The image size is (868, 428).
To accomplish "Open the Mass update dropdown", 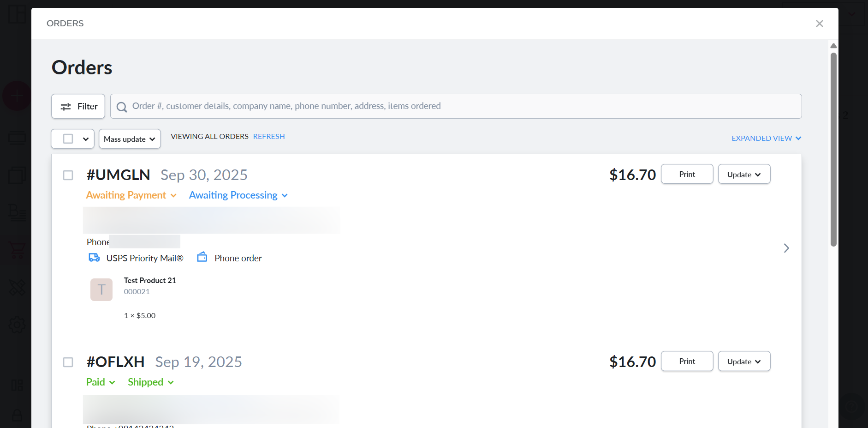I will [x=130, y=139].
